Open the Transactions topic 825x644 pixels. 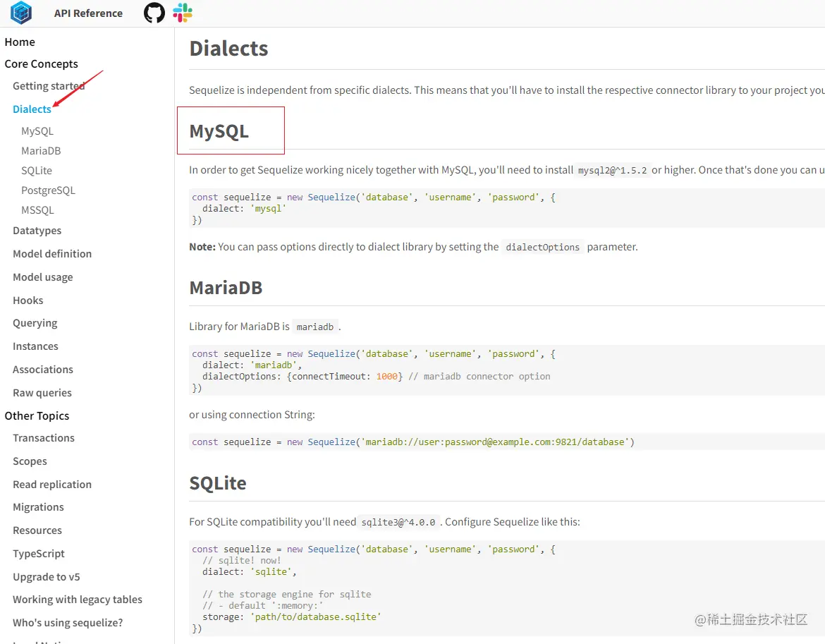[x=44, y=438]
